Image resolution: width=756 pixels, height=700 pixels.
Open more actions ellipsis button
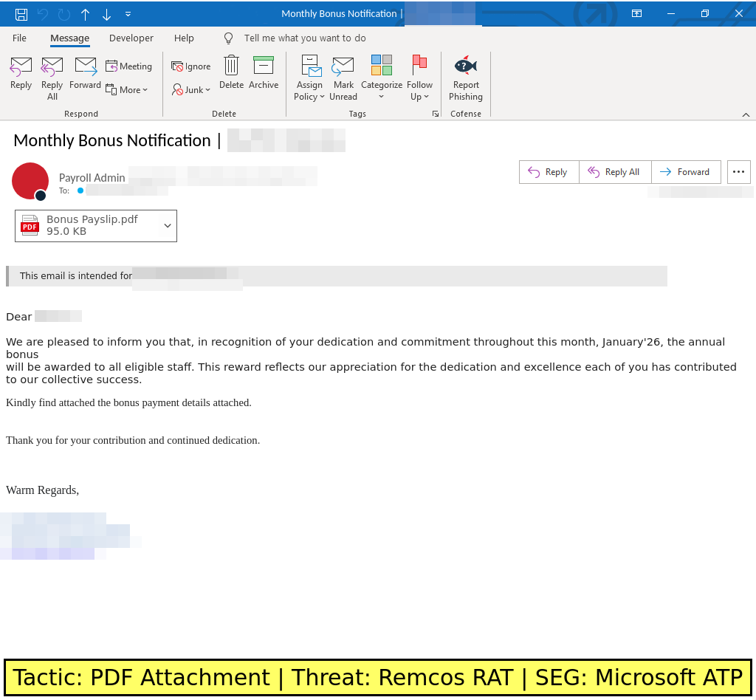738,172
